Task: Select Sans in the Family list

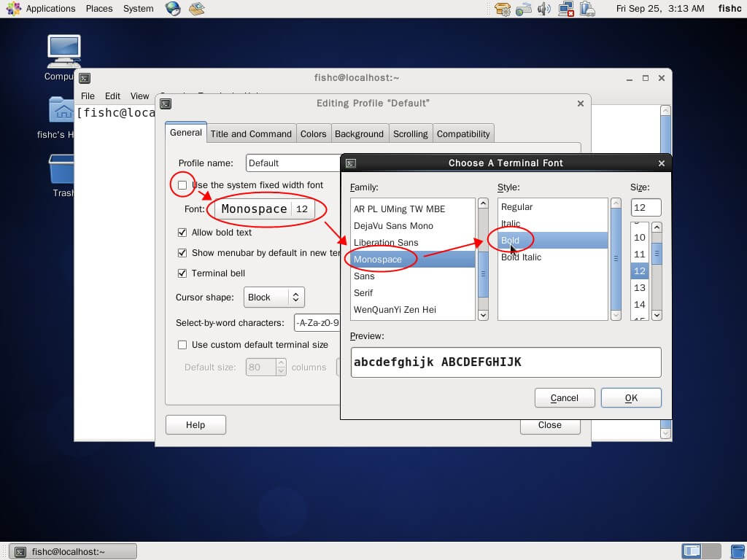Action: coord(364,276)
